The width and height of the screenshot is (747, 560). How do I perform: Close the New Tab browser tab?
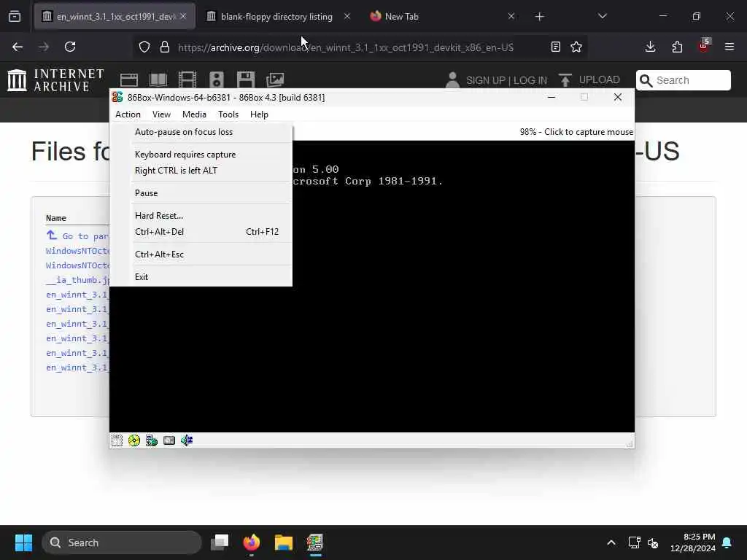click(x=511, y=16)
